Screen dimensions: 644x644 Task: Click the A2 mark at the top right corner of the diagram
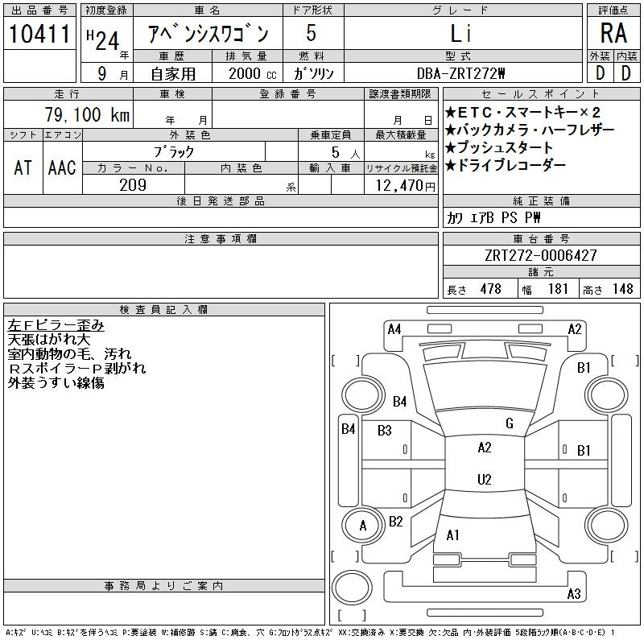pyautogui.click(x=575, y=328)
